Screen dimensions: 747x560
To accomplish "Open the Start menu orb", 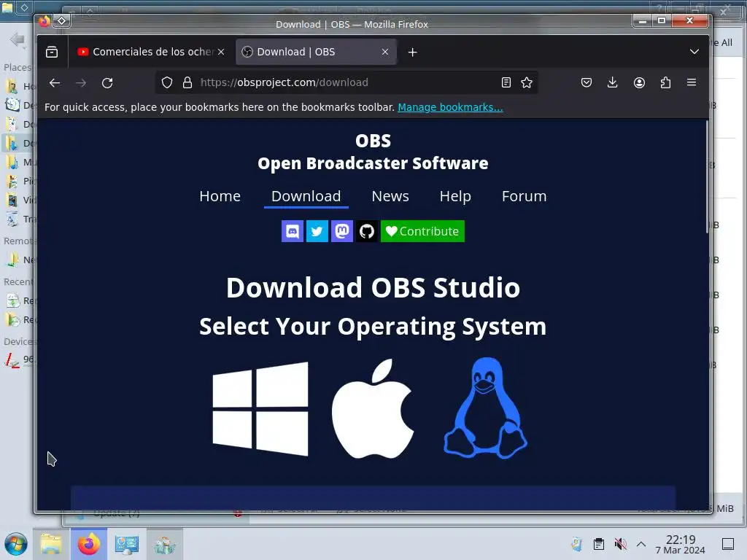I will (x=16, y=544).
